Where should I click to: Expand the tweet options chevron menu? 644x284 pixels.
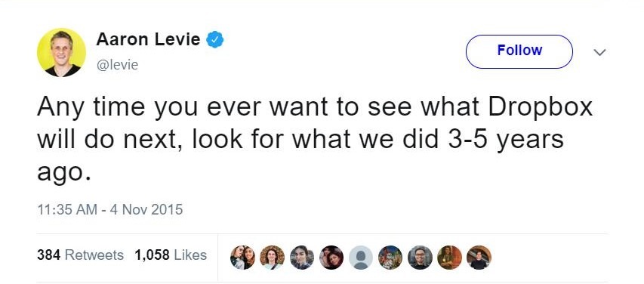pos(600,52)
